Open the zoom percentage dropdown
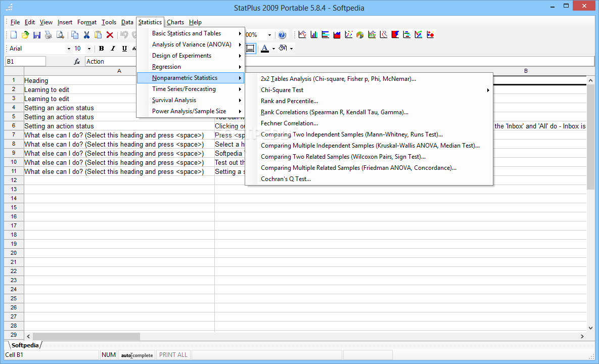This screenshot has width=599, height=364. click(269, 35)
